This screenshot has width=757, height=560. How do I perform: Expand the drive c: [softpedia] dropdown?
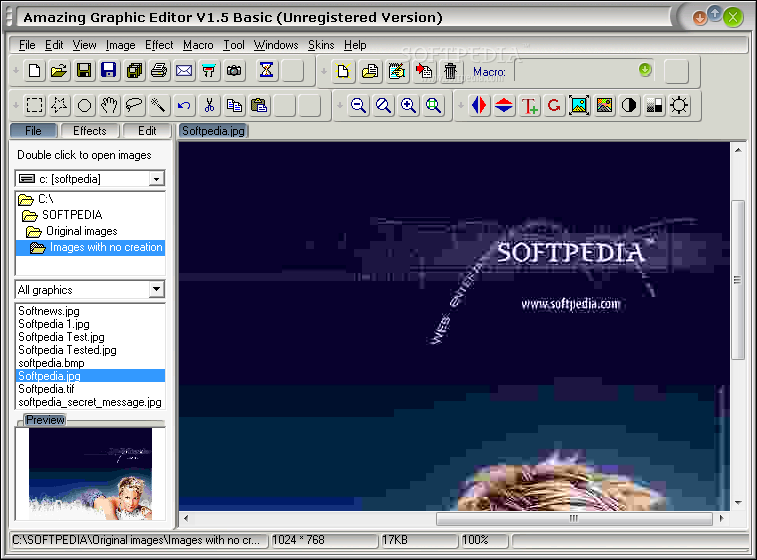(x=156, y=179)
